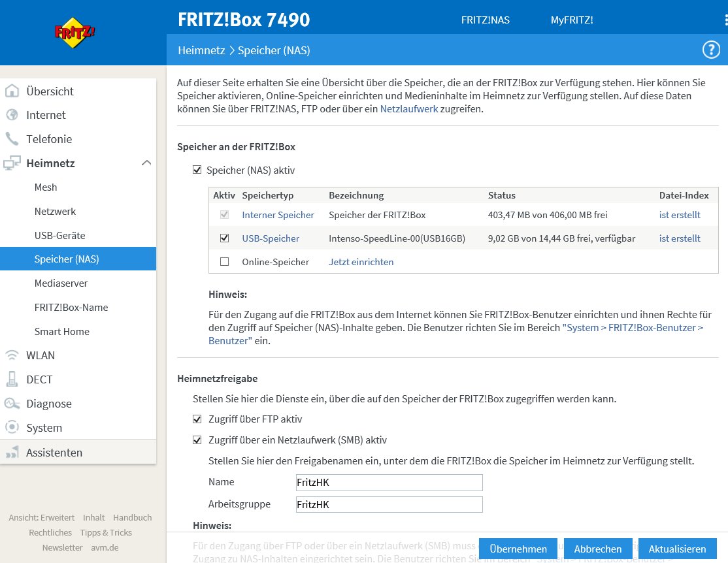The height and width of the screenshot is (563, 728).
Task: Click the DECT base station icon
Action: [x=12, y=379]
